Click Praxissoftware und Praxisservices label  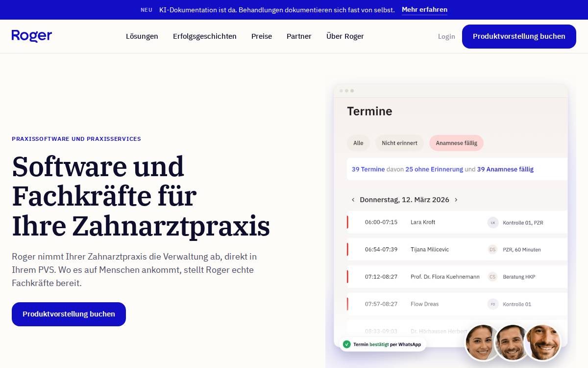point(76,139)
